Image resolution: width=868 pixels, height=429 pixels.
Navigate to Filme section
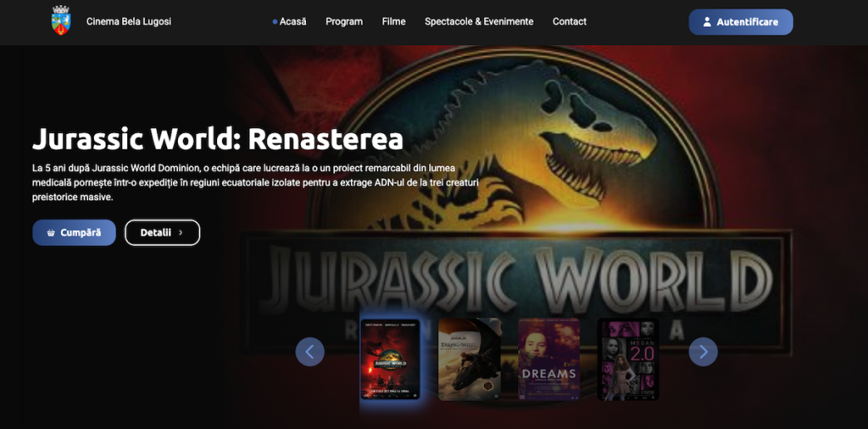[x=394, y=22]
